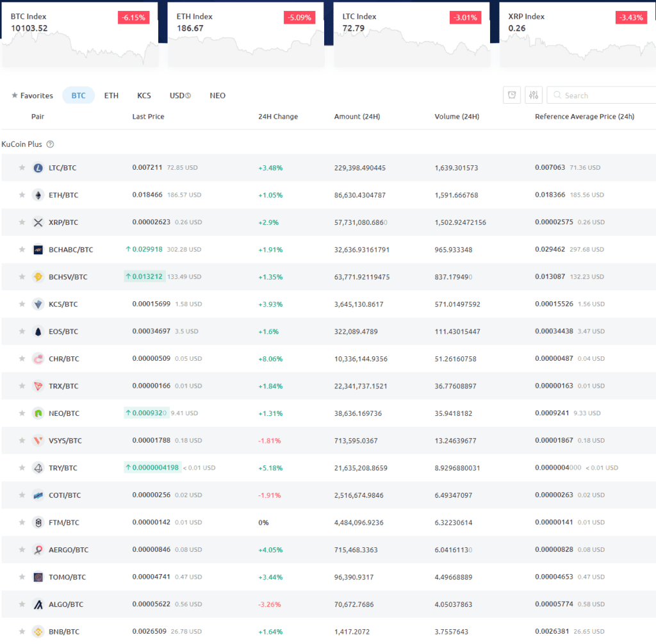Sort by 24H Change column header

tap(278, 117)
